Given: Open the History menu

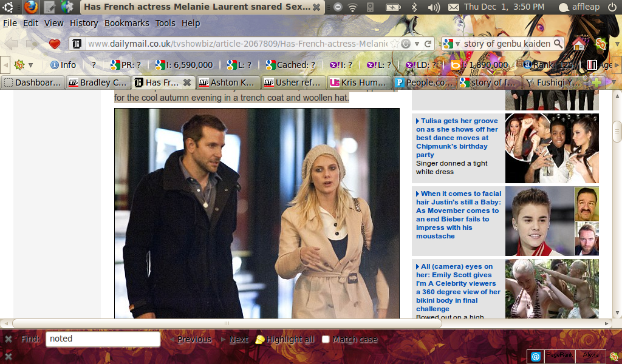Looking at the screenshot, I should [84, 24].
